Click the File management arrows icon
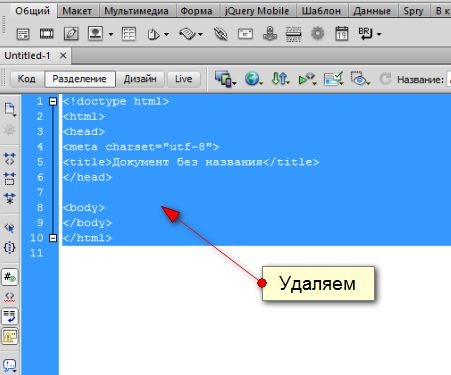The image size is (451, 375). tap(279, 79)
